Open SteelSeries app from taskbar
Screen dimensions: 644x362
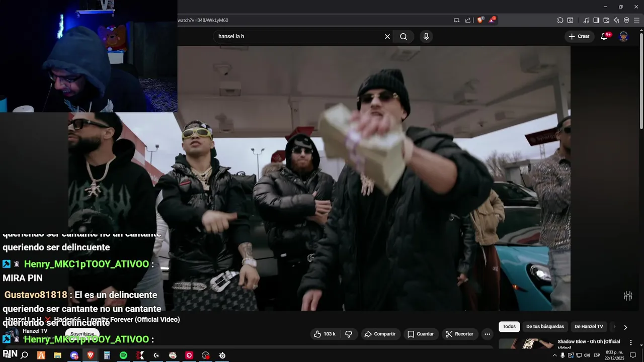pyautogui.click(x=222, y=355)
